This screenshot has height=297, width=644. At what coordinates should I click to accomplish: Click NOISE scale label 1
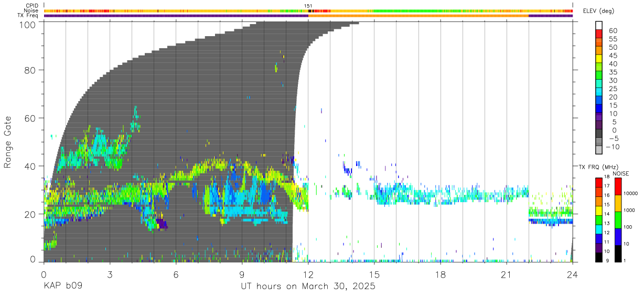pos(625,261)
